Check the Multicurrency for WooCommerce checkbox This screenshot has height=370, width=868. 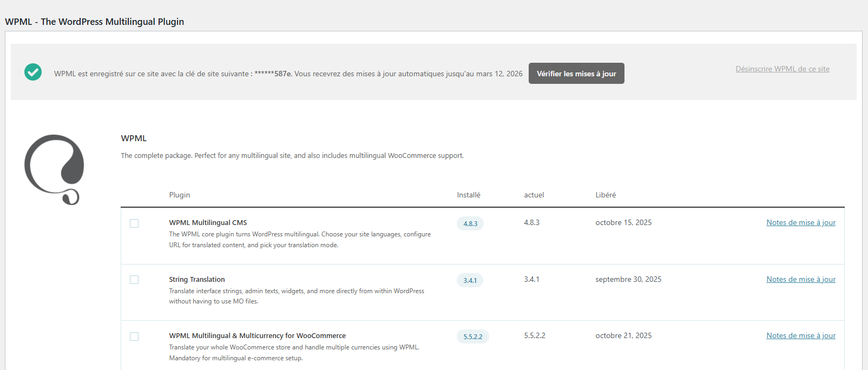pos(134,336)
